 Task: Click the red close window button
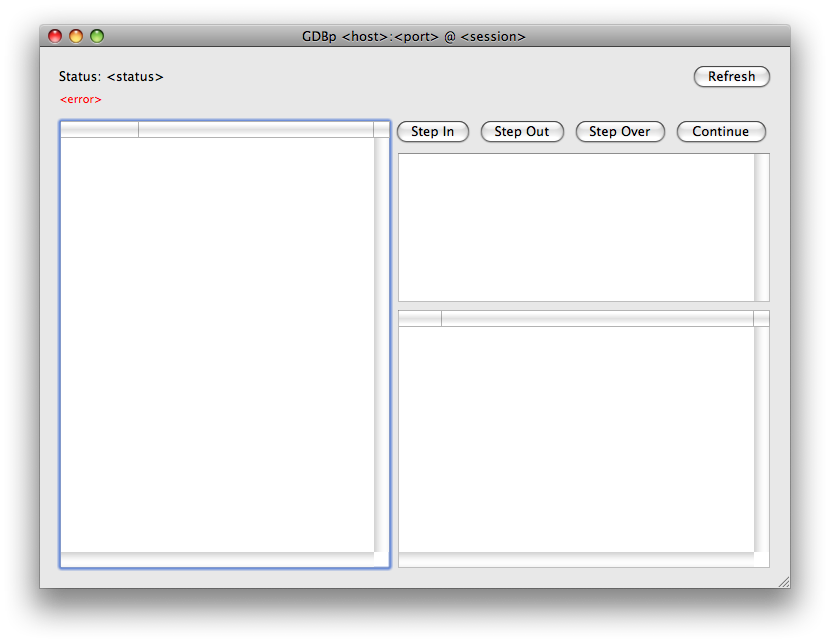[x=55, y=36]
